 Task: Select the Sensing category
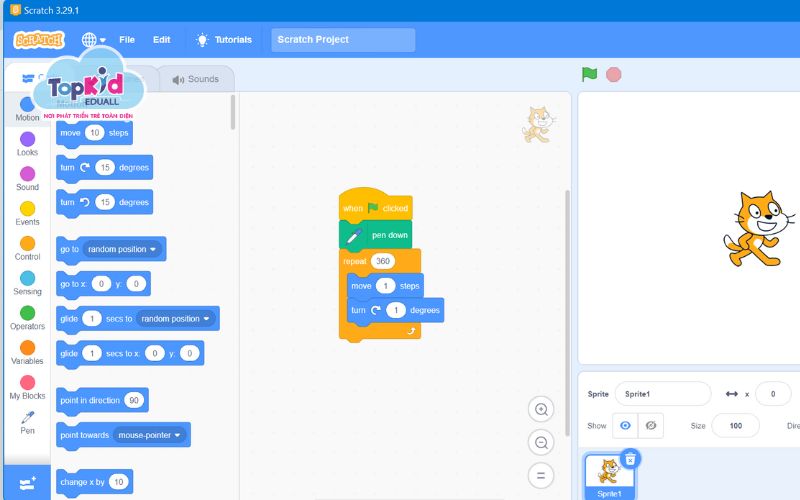point(27,283)
